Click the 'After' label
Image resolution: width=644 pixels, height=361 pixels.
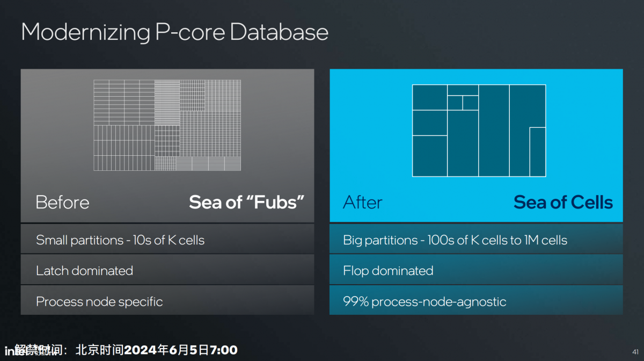pos(363,203)
